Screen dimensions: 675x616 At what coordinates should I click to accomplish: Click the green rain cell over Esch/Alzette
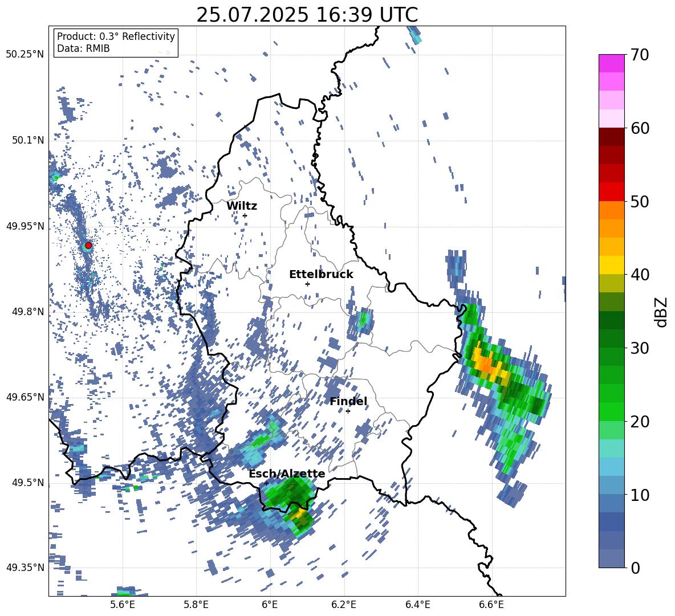[290, 492]
